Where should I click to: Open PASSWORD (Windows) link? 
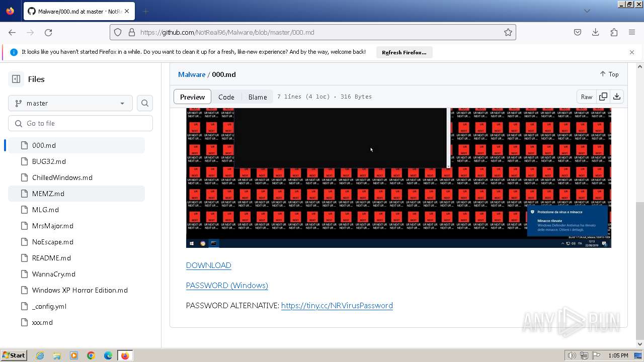(x=227, y=286)
